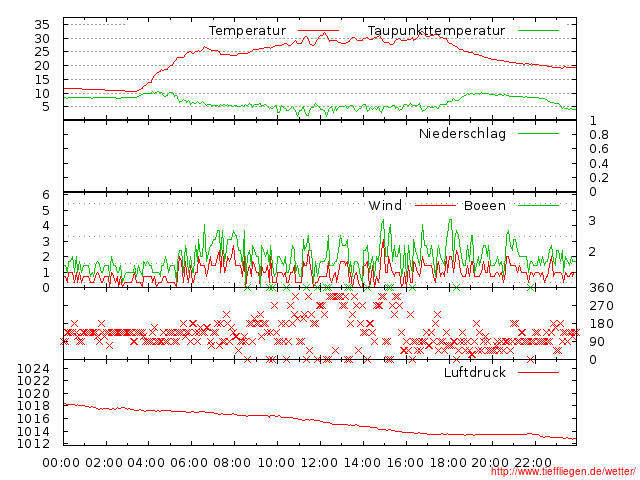Viewport: 640px width, 480px height.
Task: Click the red Luftdruck legend line sample
Action: click(538, 372)
